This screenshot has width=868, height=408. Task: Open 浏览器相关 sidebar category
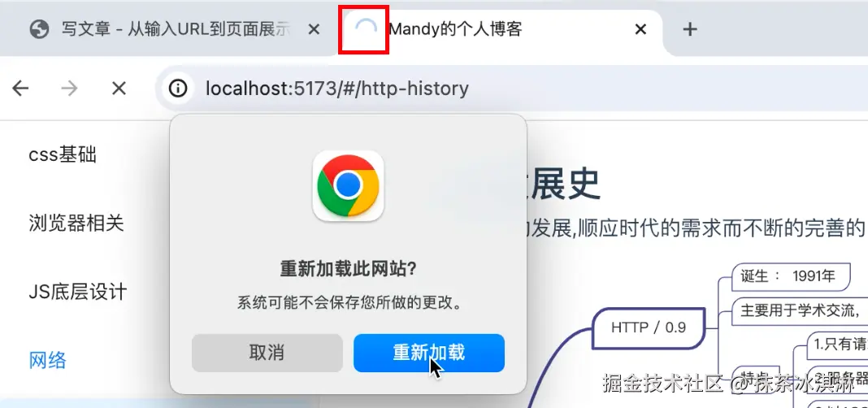pos(76,224)
